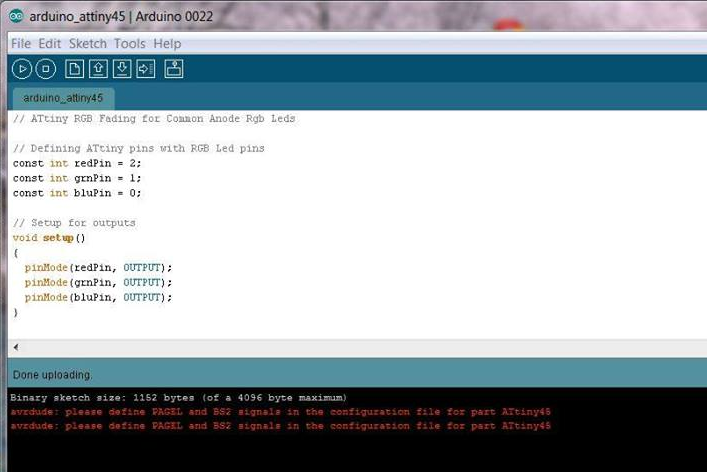
Task: Click the window title 'arduino_attiny45 | Arduino 0022'
Action: [121, 17]
